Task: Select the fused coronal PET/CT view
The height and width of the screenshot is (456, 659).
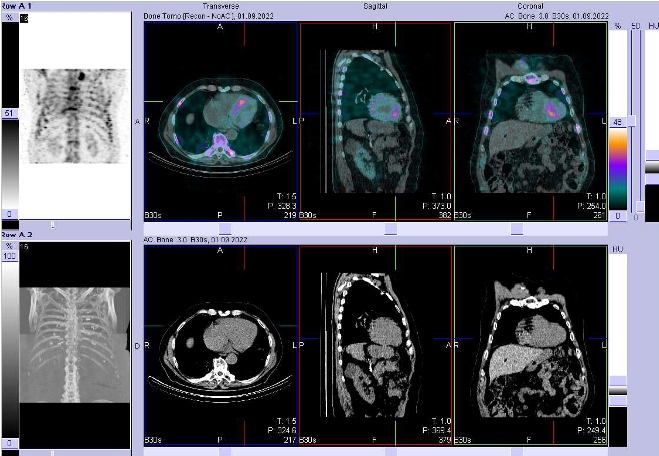Action: (529, 118)
